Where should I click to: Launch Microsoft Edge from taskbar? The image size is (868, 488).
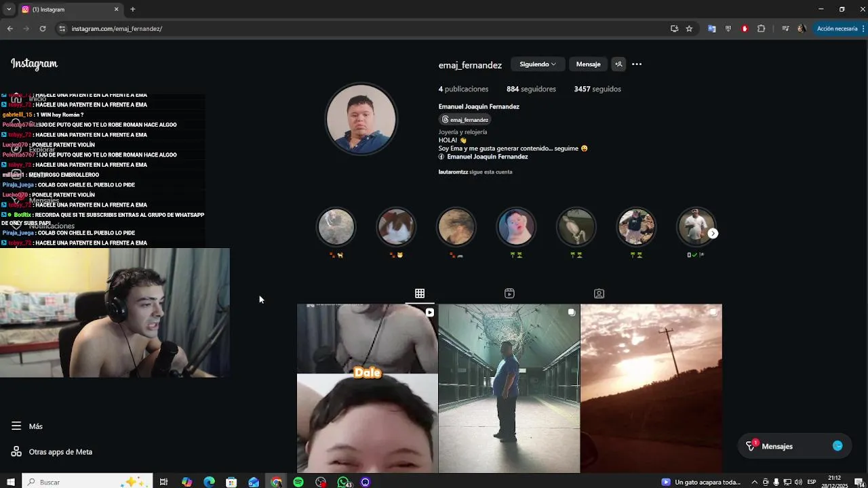pyautogui.click(x=209, y=482)
